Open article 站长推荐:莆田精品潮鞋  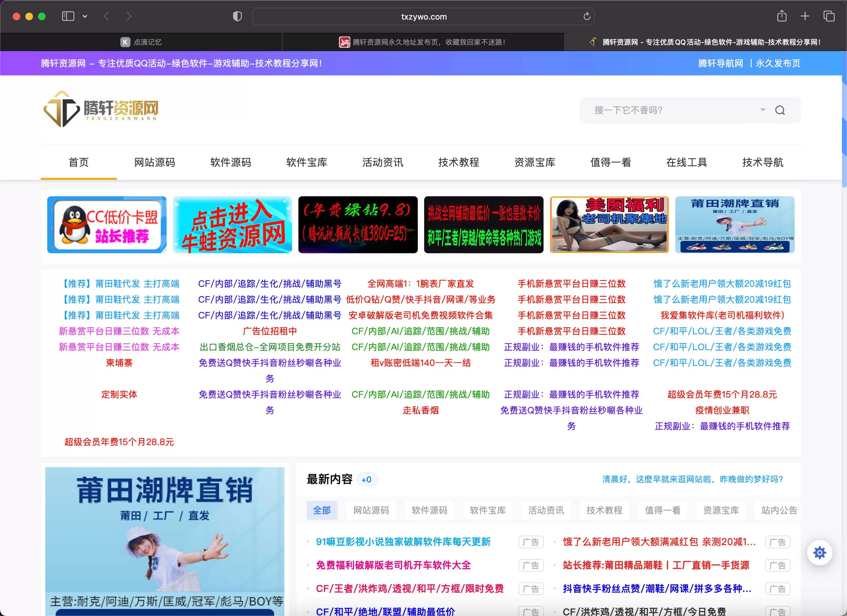[656, 565]
